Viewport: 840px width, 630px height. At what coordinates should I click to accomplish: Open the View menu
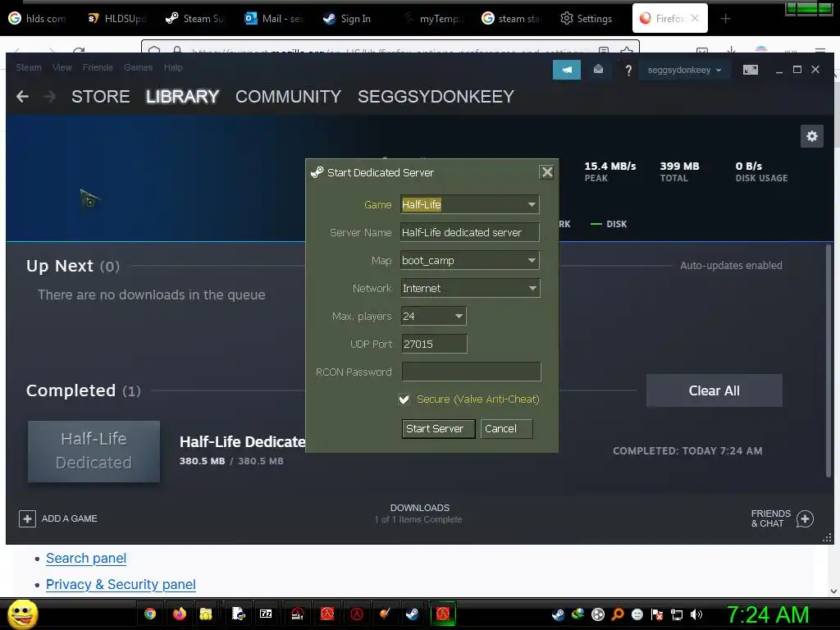62,67
